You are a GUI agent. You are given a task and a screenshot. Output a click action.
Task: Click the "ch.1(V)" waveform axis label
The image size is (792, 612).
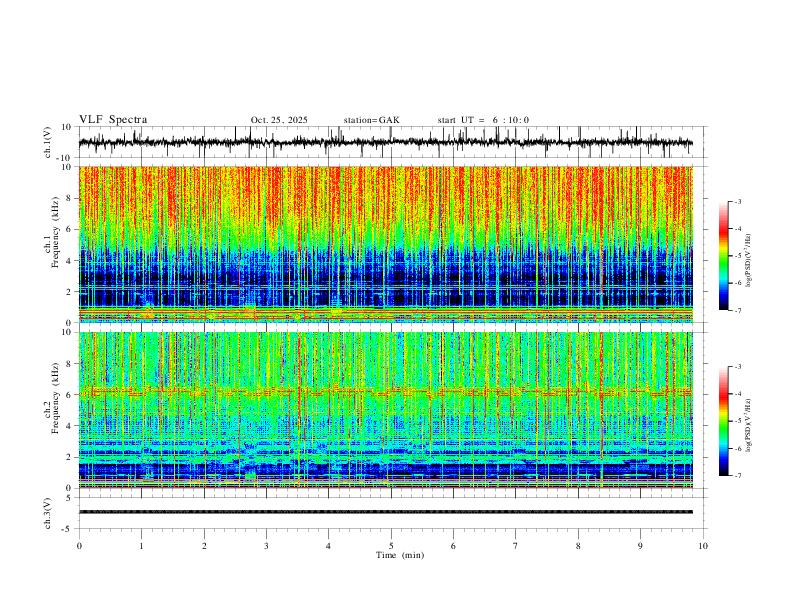pyautogui.click(x=48, y=142)
